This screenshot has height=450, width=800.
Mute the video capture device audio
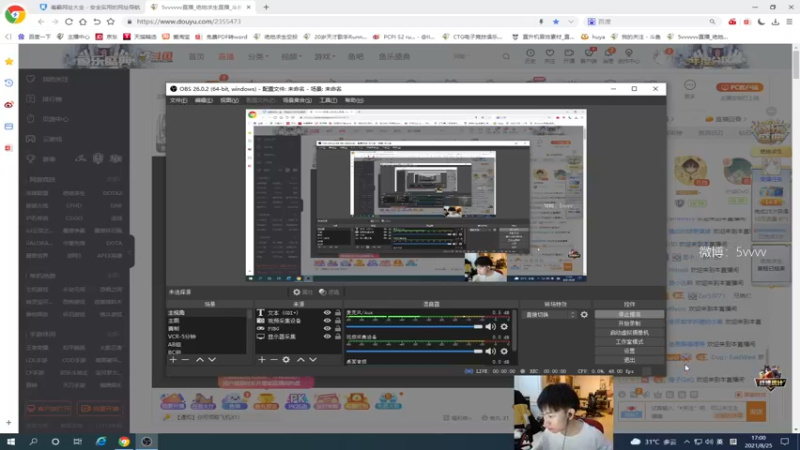point(490,351)
